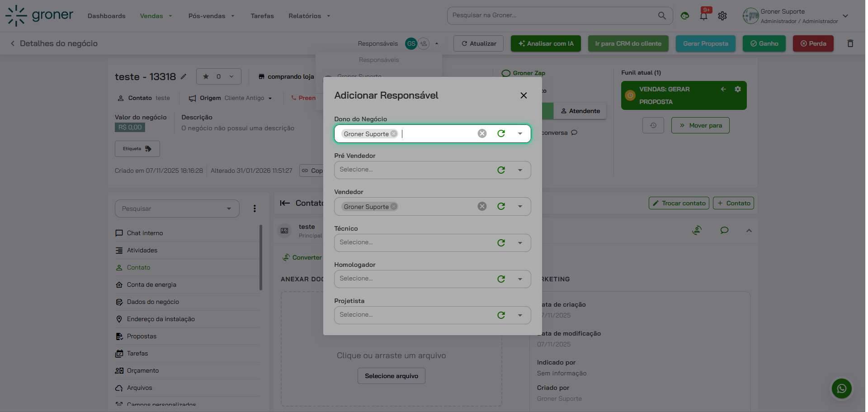The image size is (868, 412).
Task: Refresh the Dono do Negócio list
Action: point(501,133)
